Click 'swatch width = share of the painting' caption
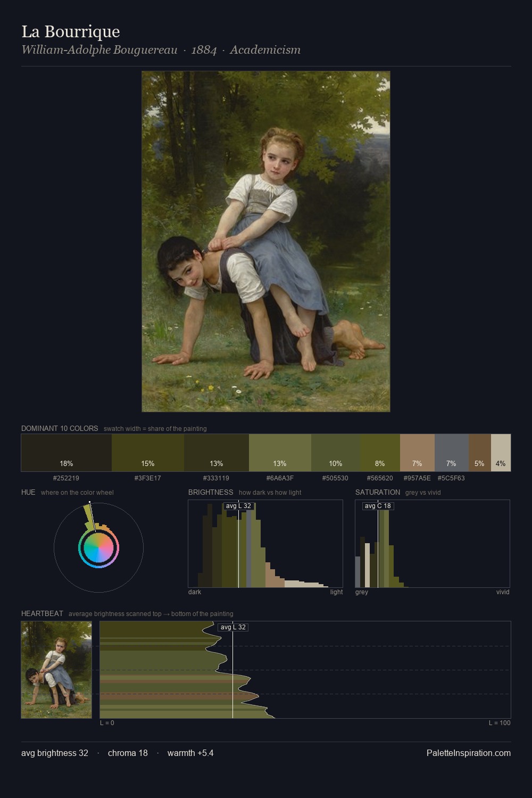The width and height of the screenshot is (532, 798). click(x=155, y=429)
